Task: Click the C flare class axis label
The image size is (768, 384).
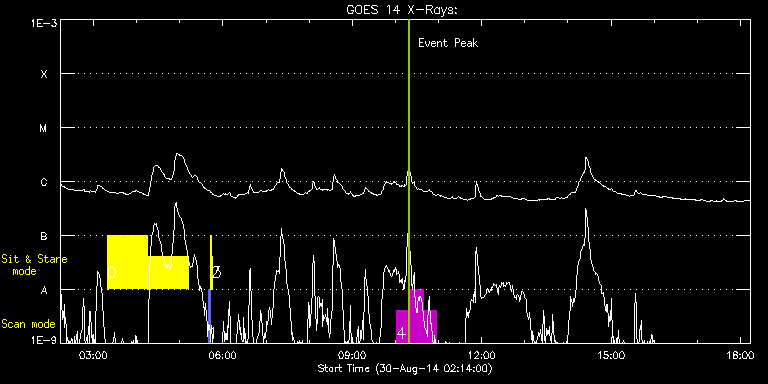Action: pyautogui.click(x=44, y=182)
